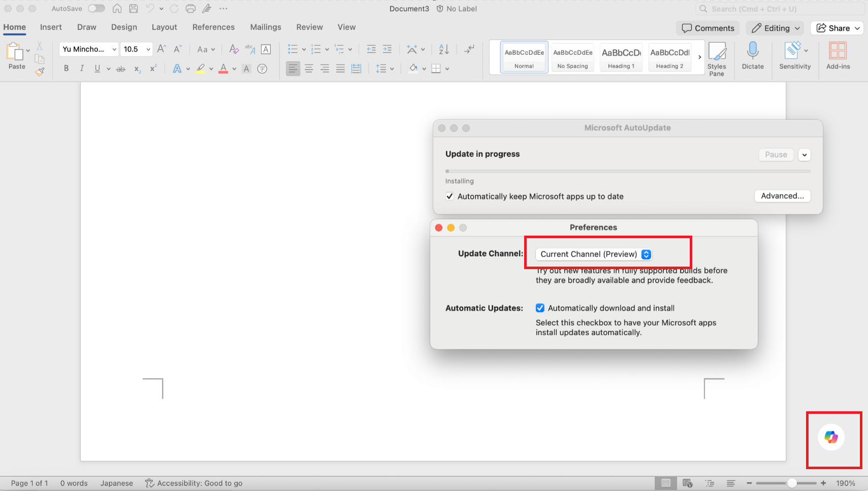
Task: Increase the paragraph indent
Action: click(387, 49)
